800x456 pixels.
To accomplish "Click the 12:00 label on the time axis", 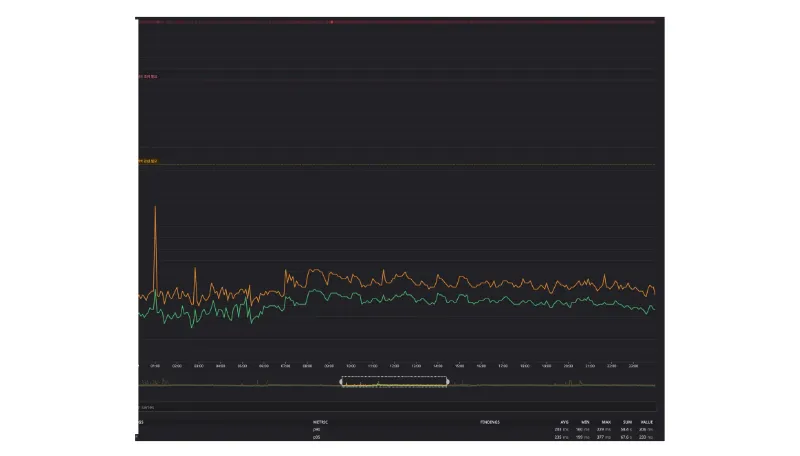I will tap(394, 366).
